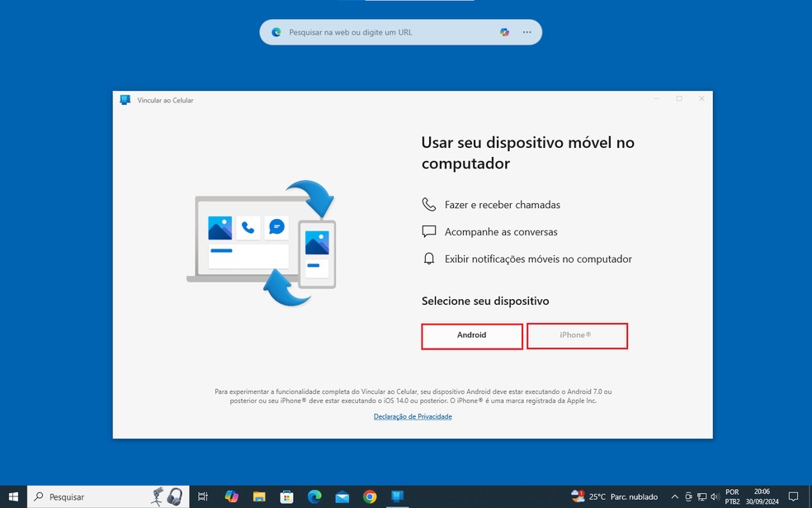Viewport: 812px width, 508px height.
Task: Click the laptop and phone sync illustration
Action: 262,243
